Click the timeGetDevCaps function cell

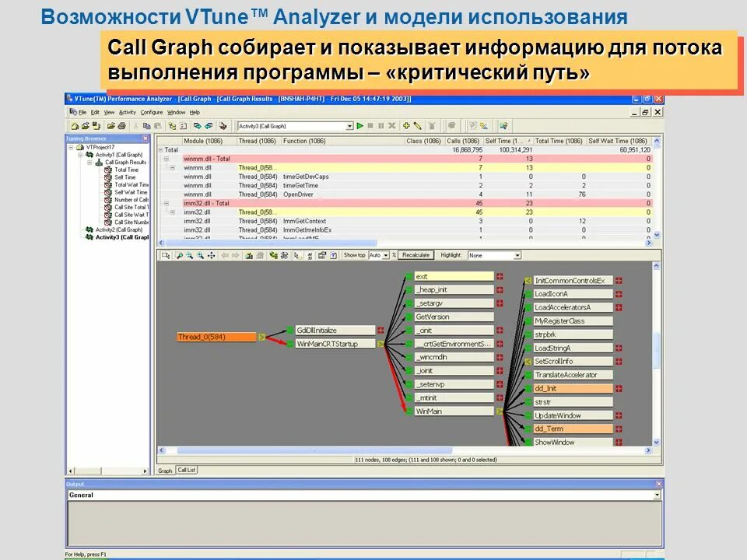click(x=306, y=177)
